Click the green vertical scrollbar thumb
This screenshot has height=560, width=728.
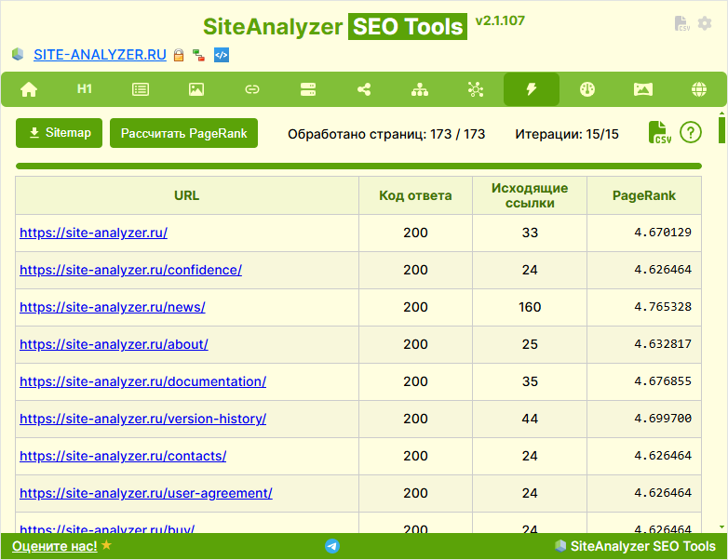721,130
